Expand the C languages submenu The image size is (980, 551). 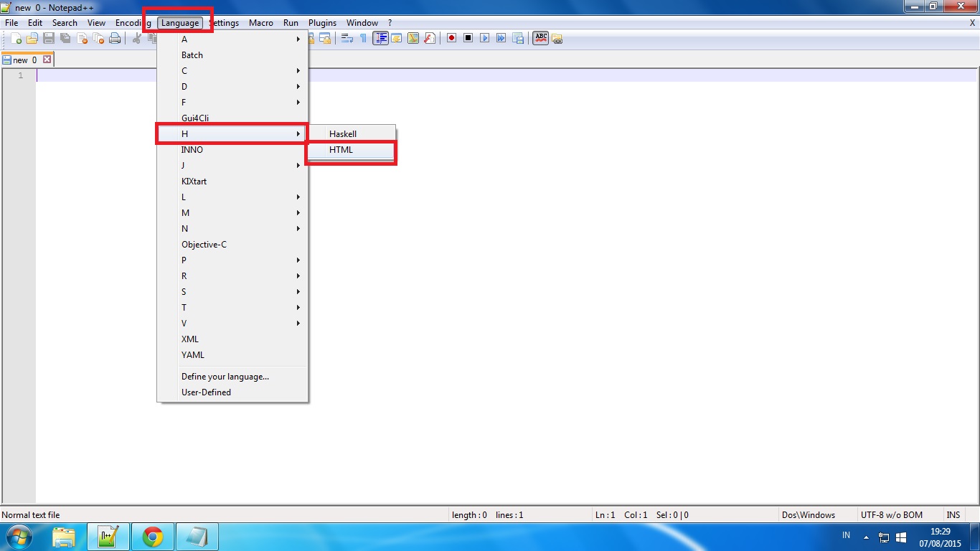[x=233, y=71]
